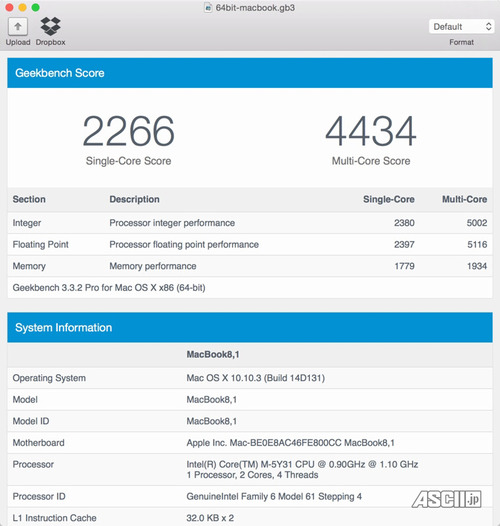Image resolution: width=500 pixels, height=526 pixels.
Task: Click the Floating Point value 5116
Action: click(x=477, y=245)
